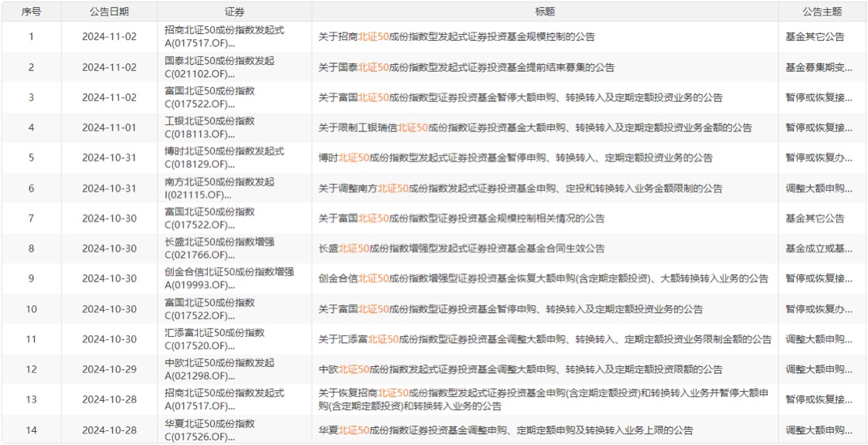Image resolution: width=868 pixels, height=445 pixels.
Task: Select security 工银北证50 C(018113.OF)
Action: point(209,127)
